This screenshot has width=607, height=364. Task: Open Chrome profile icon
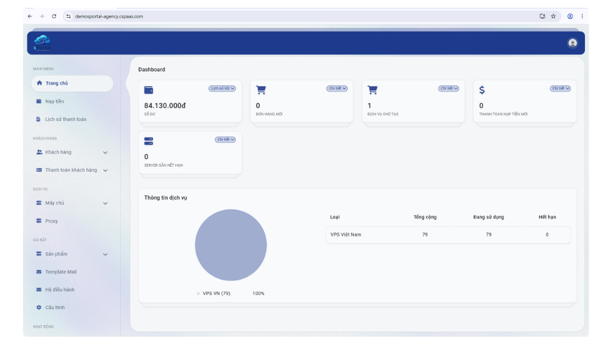[570, 16]
